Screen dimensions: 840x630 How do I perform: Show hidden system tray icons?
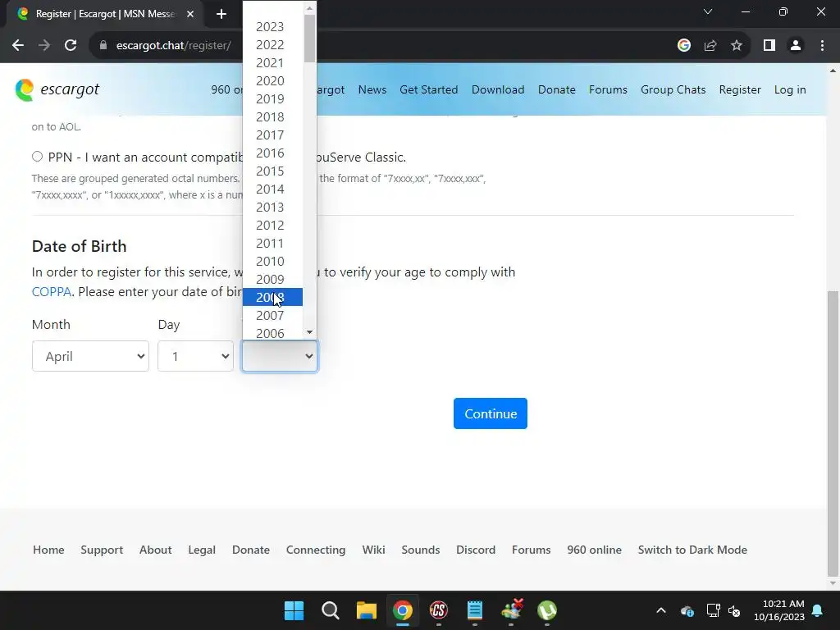point(661,610)
